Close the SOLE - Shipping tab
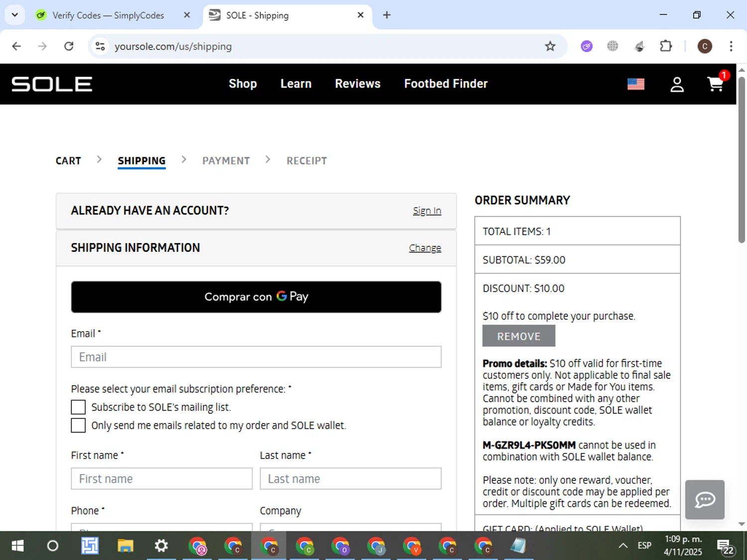The image size is (747, 560). coord(361,15)
